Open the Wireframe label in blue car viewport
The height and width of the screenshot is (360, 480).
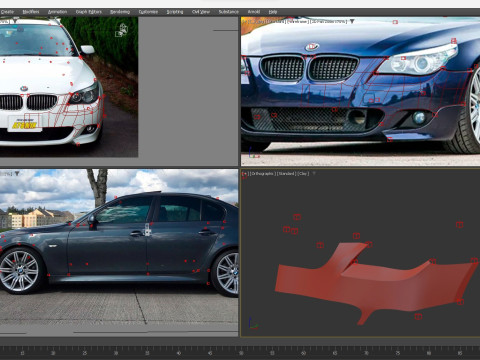(297, 22)
